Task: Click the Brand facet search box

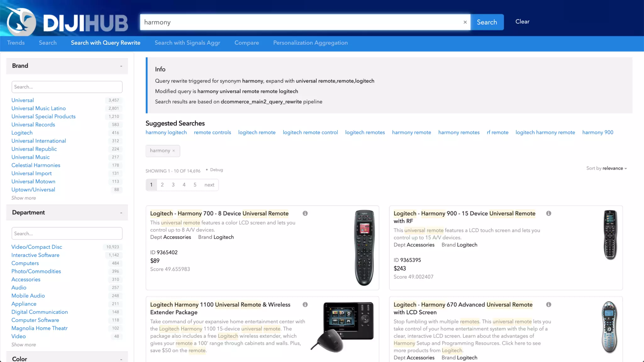Action: 67,87
